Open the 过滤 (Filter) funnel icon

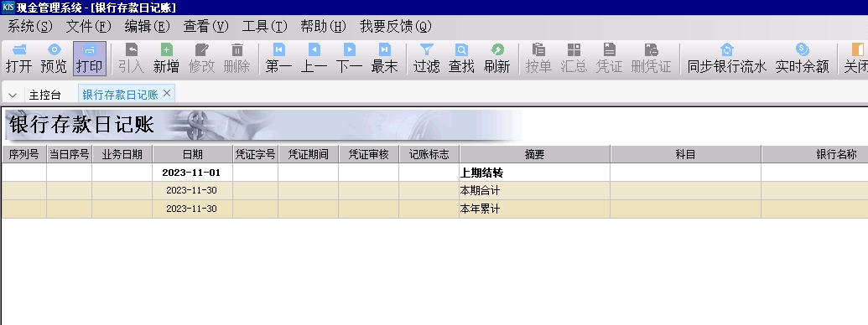coord(426,58)
